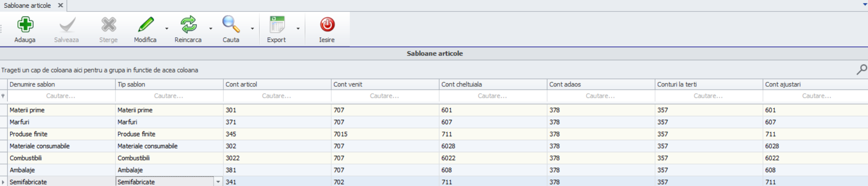Click the Cont articol filter search field
The width and height of the screenshot is (868, 186).
pos(276,96)
